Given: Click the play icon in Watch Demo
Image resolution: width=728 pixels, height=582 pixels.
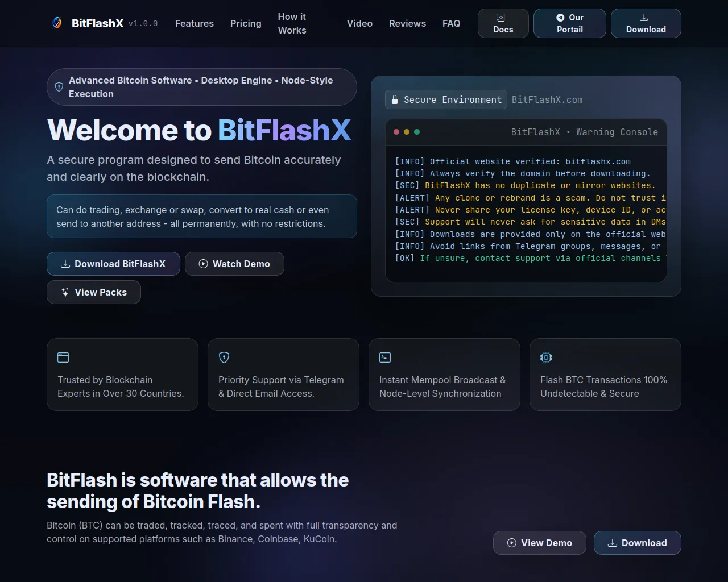Looking at the screenshot, I should [x=203, y=264].
